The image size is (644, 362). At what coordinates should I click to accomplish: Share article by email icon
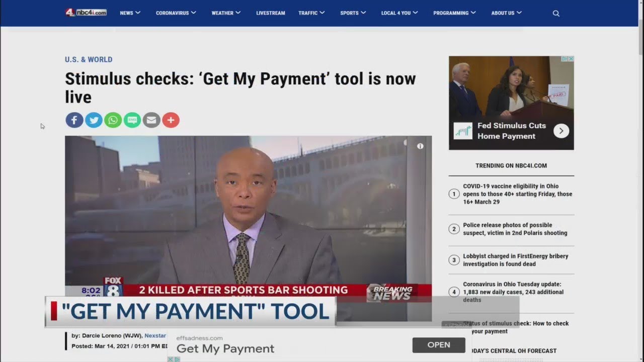151,120
